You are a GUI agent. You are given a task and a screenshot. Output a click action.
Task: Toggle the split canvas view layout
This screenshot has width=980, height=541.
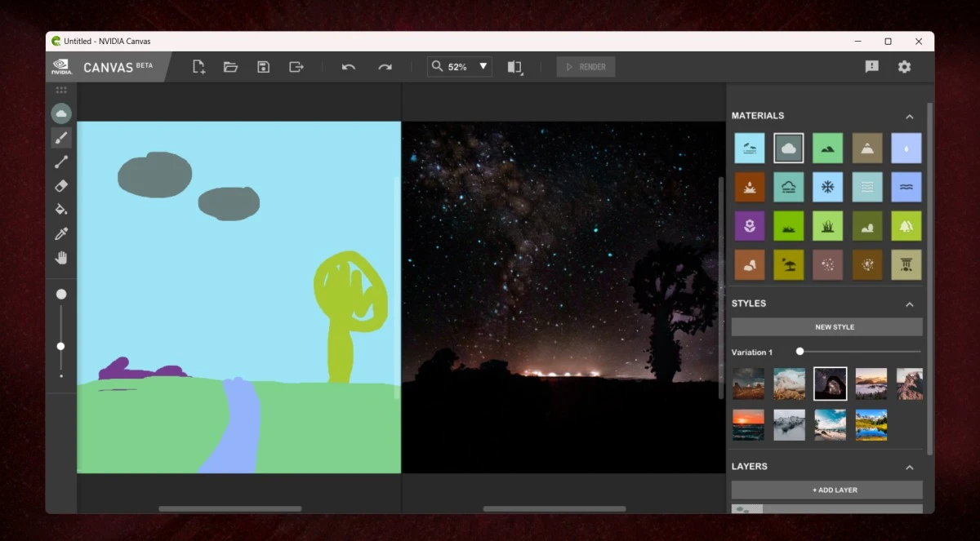point(514,67)
